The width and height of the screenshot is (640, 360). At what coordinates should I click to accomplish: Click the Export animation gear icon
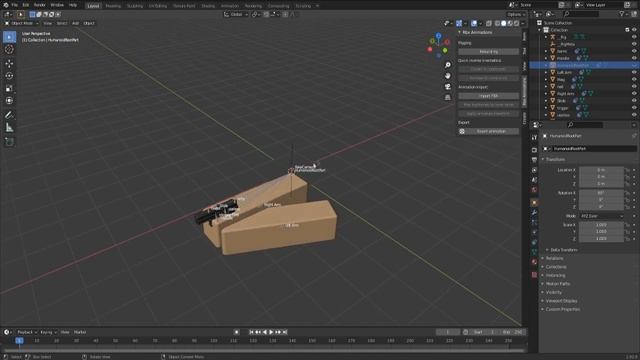click(x=462, y=131)
